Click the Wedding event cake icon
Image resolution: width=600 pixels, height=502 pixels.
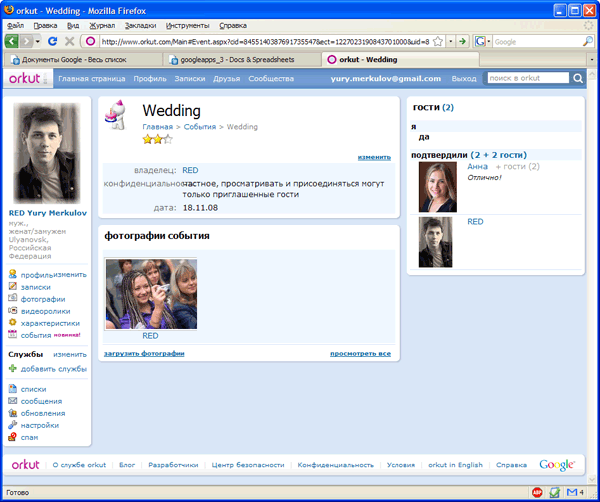click(115, 116)
